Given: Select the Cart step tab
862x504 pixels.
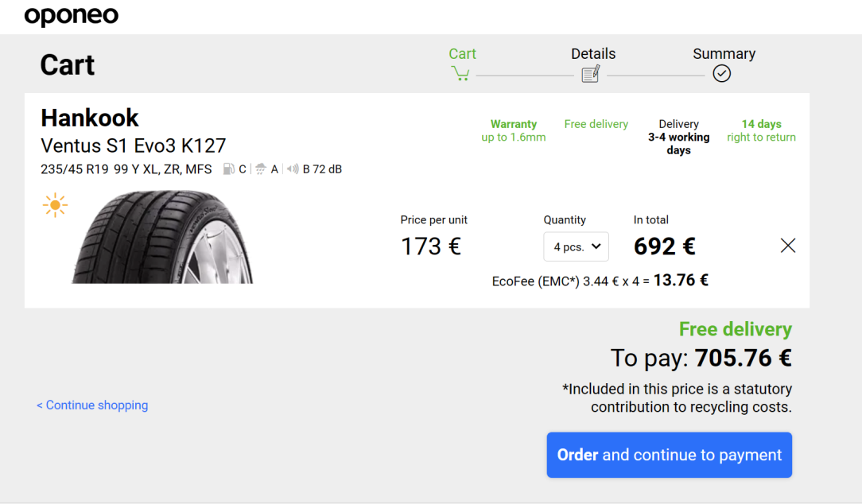Looking at the screenshot, I should pos(462,54).
